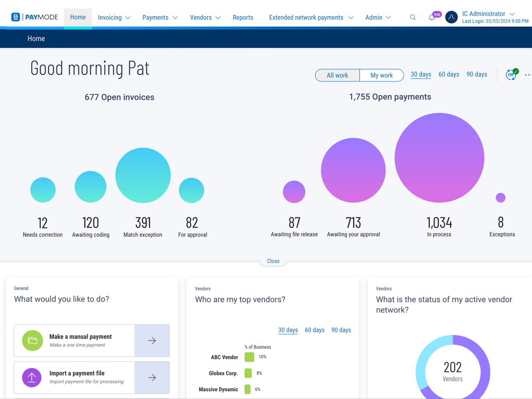
Task: Expand the Extended network payments menu
Action: [311, 17]
